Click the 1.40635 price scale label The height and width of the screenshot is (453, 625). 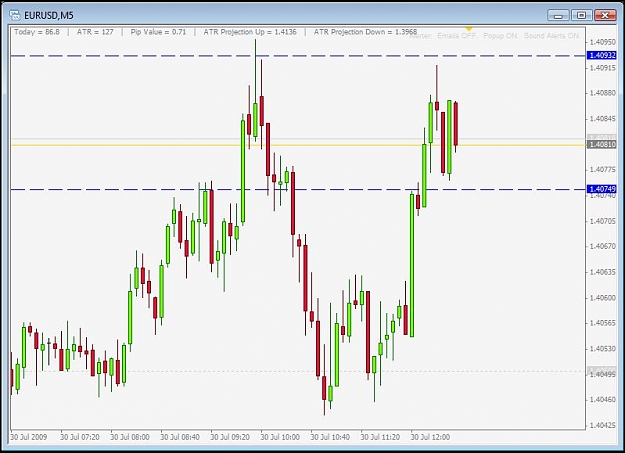[x=603, y=272]
